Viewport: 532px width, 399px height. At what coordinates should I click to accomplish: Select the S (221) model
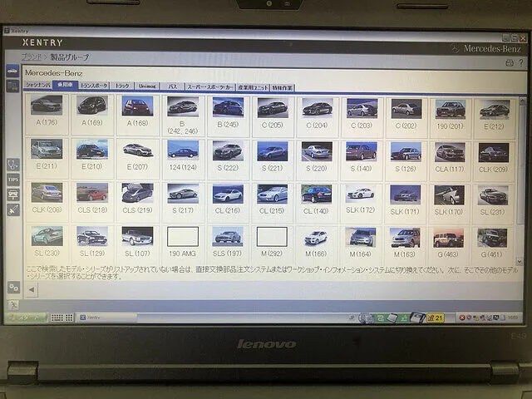(273, 151)
